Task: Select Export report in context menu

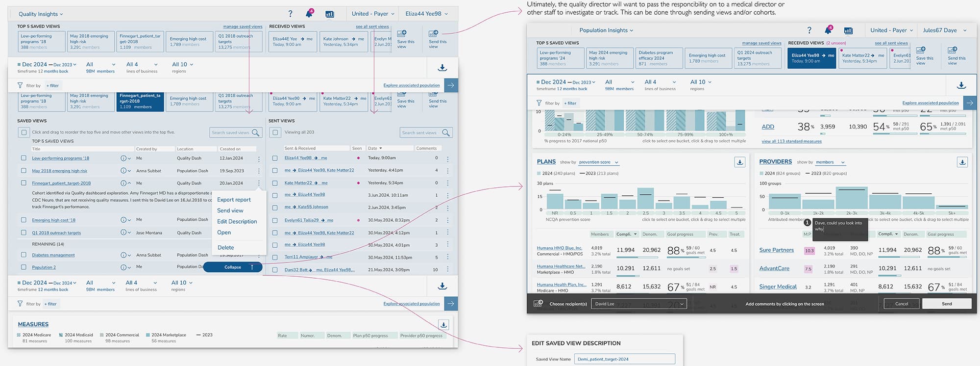Action: click(234, 200)
